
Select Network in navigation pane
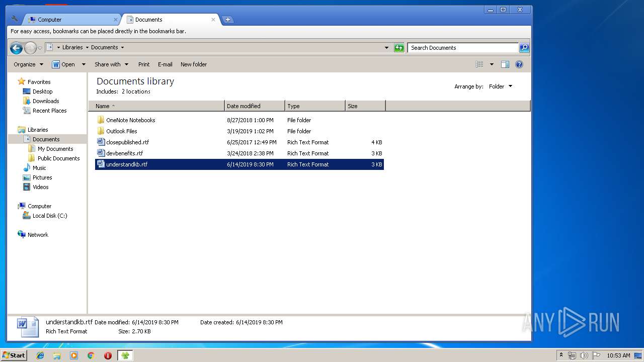38,235
